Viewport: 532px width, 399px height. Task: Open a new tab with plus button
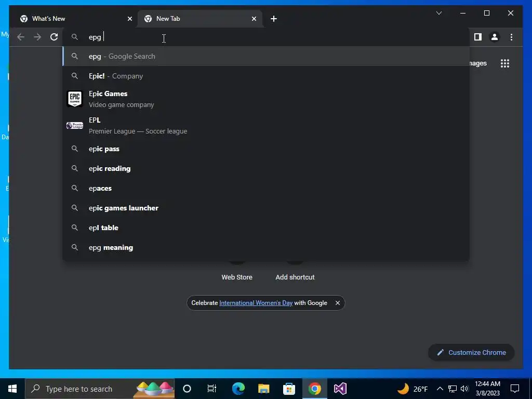coord(274,19)
